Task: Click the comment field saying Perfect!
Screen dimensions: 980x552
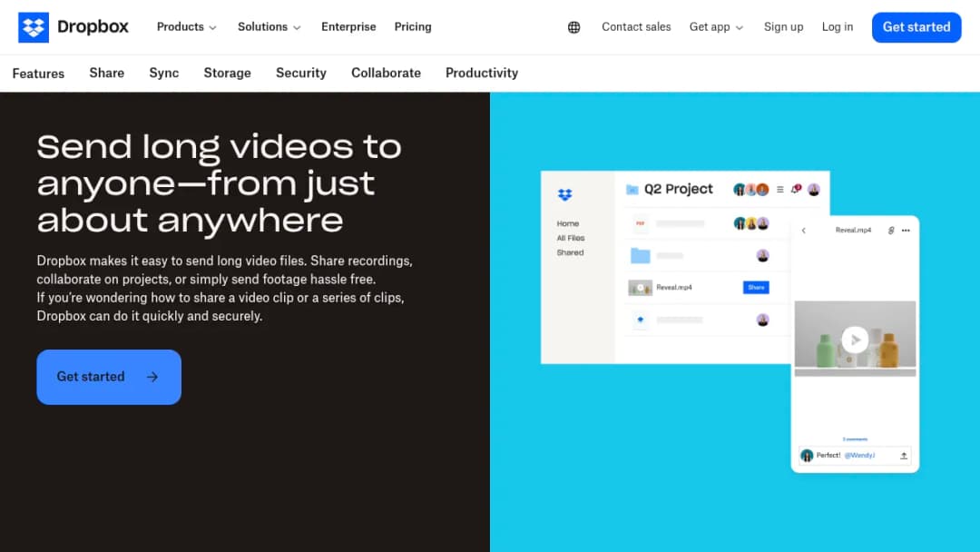Action: tap(855, 456)
